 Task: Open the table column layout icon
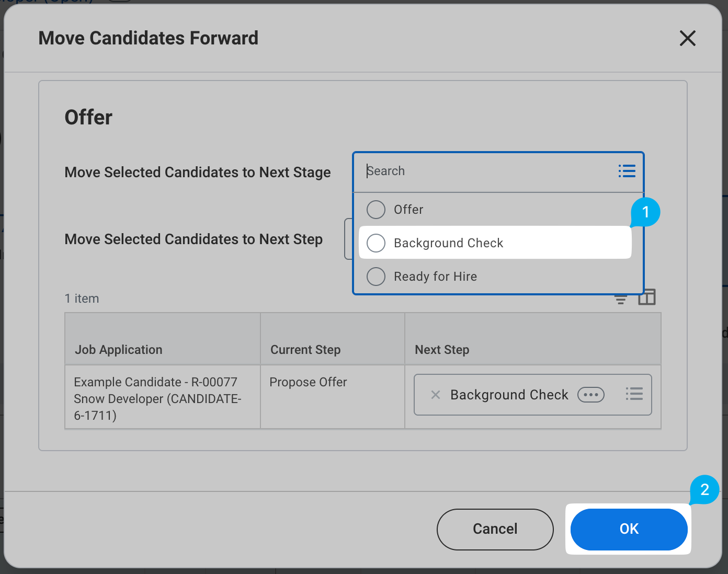(647, 297)
